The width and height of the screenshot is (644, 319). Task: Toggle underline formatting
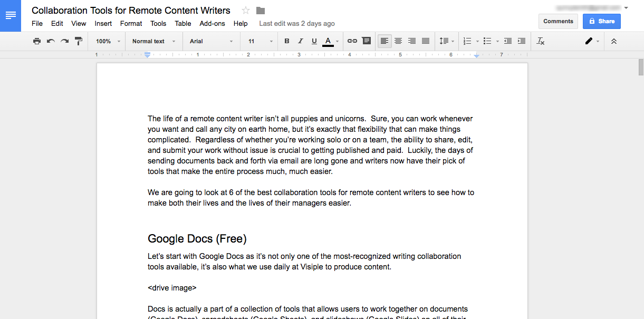tap(314, 41)
